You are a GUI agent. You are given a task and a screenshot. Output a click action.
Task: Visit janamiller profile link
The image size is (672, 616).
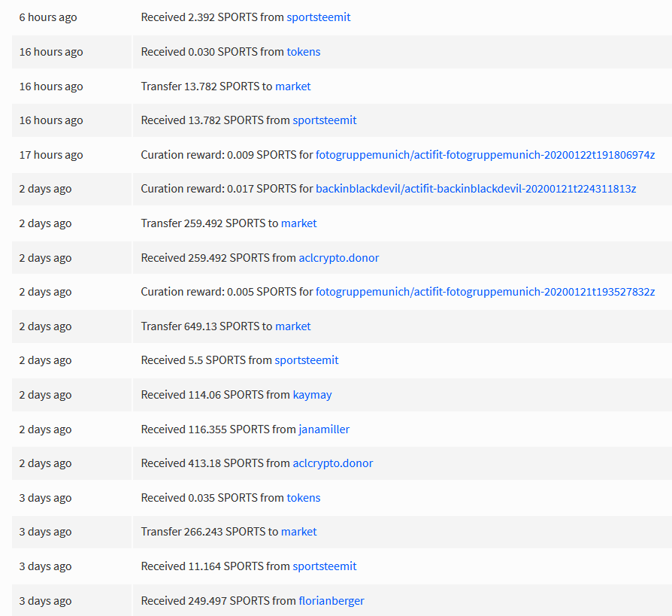pyautogui.click(x=324, y=429)
